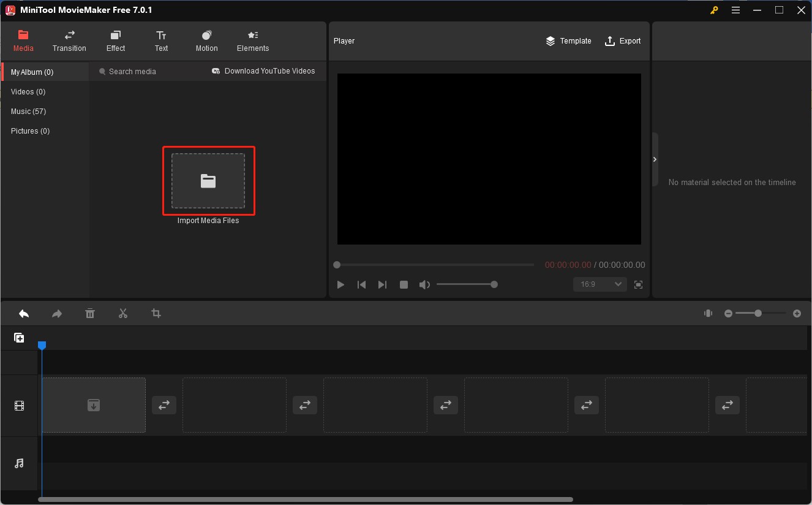
Task: Enter fullscreen preview via the player icon
Action: click(x=638, y=284)
